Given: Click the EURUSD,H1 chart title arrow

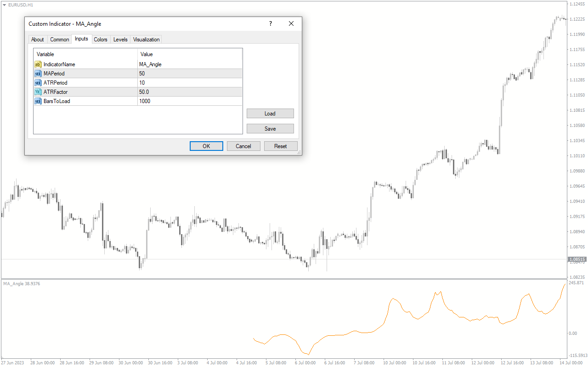Looking at the screenshot, I should [x=5, y=4].
